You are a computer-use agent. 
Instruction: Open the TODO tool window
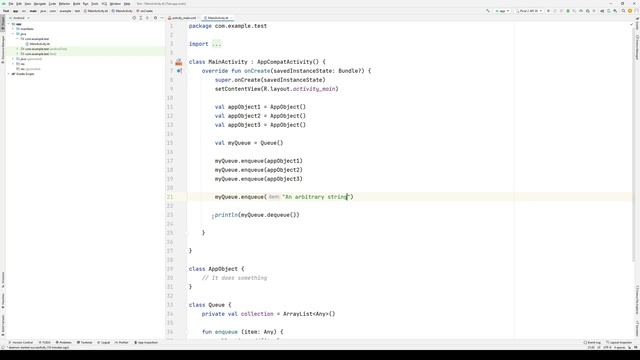tap(45, 342)
